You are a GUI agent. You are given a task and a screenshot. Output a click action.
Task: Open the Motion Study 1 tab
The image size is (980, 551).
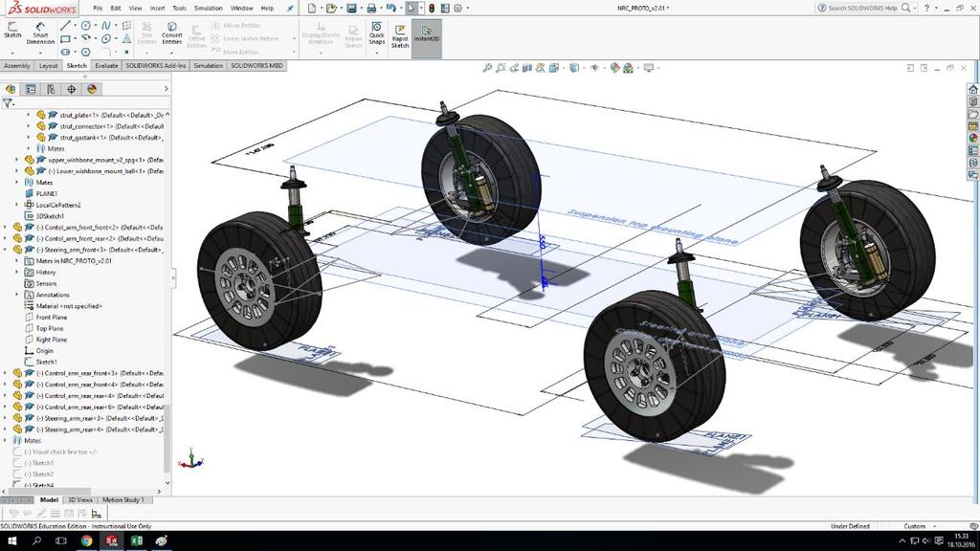(123, 499)
